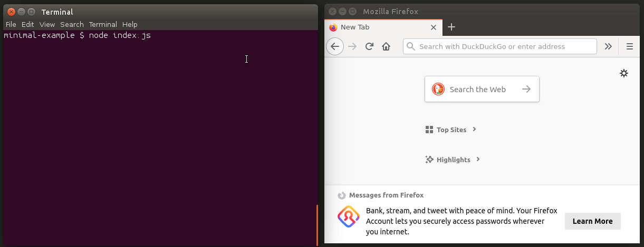Open the Firefox hamburger menu
The width and height of the screenshot is (644, 247).
pyautogui.click(x=629, y=46)
